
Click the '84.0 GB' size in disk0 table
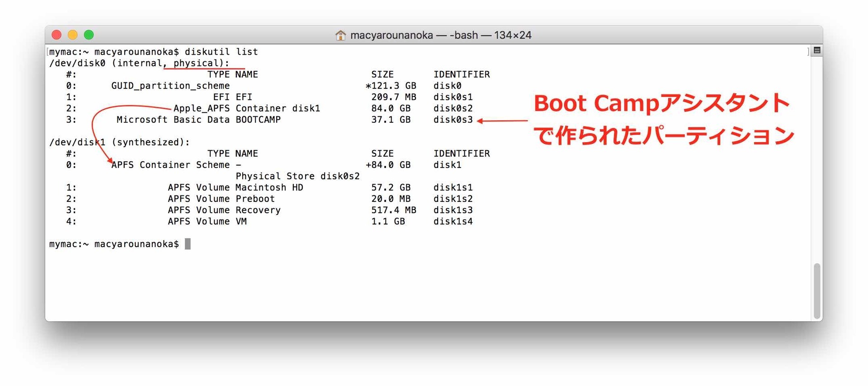click(391, 108)
